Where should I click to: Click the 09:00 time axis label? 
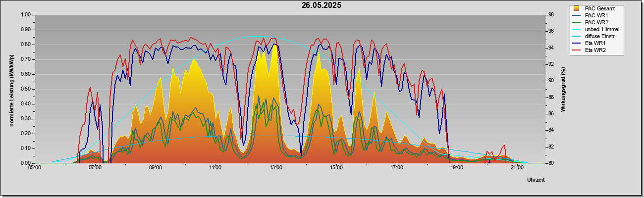(x=156, y=168)
